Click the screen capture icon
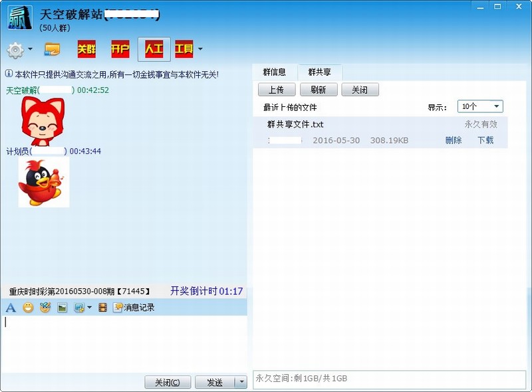 point(78,308)
